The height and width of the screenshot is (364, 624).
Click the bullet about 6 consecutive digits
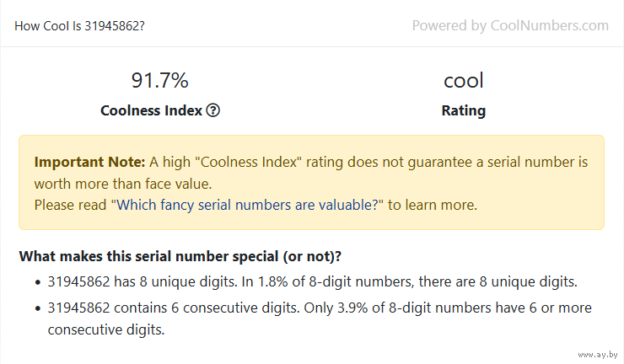[x=320, y=318]
